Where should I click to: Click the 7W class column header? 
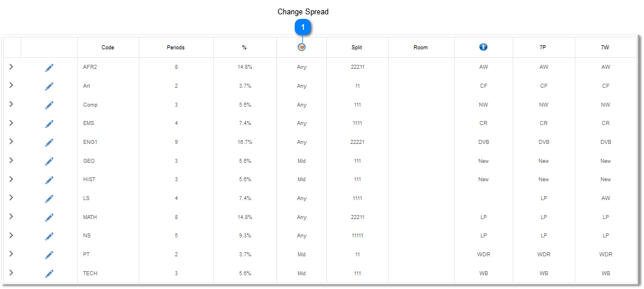606,48
